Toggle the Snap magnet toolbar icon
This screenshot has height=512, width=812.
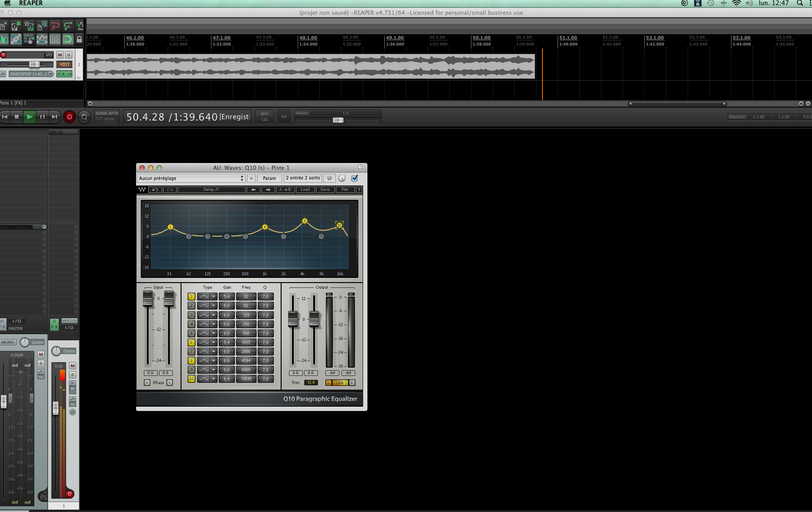click(68, 39)
